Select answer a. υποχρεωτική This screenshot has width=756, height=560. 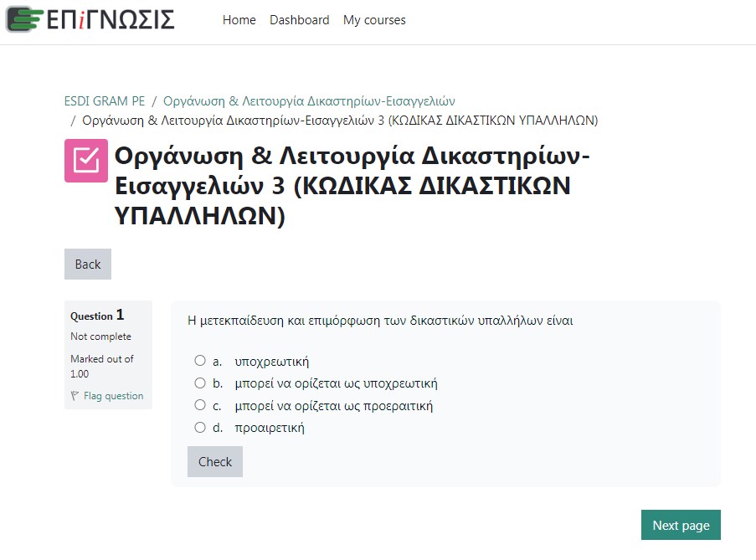coord(200,361)
